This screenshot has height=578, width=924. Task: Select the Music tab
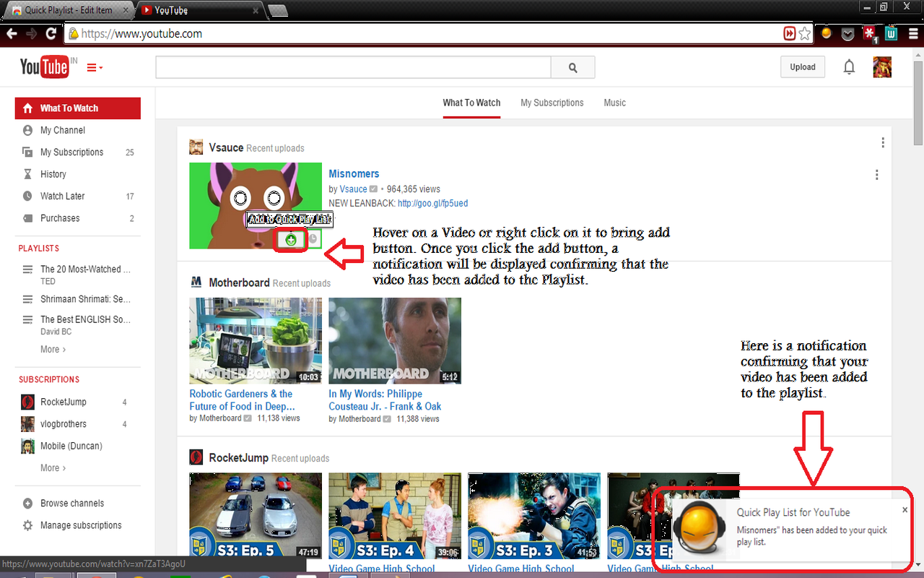[615, 103]
